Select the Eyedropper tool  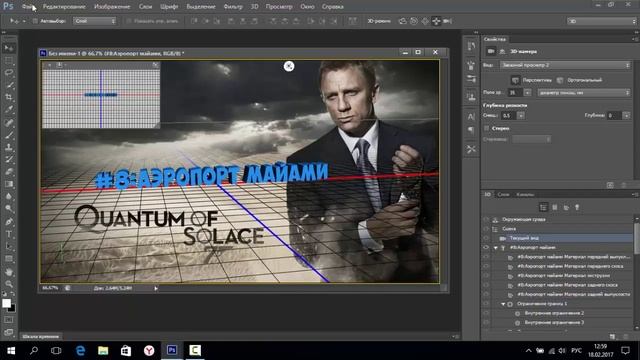pos(9,110)
